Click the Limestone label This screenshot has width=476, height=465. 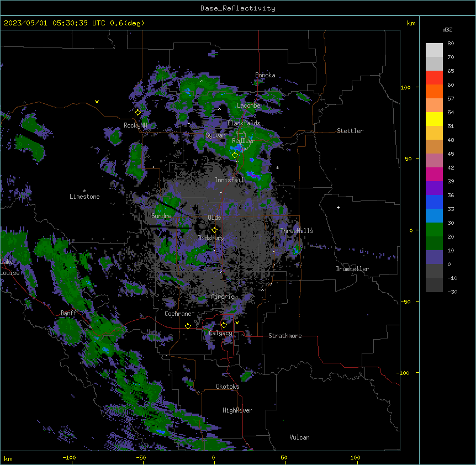[x=84, y=197]
